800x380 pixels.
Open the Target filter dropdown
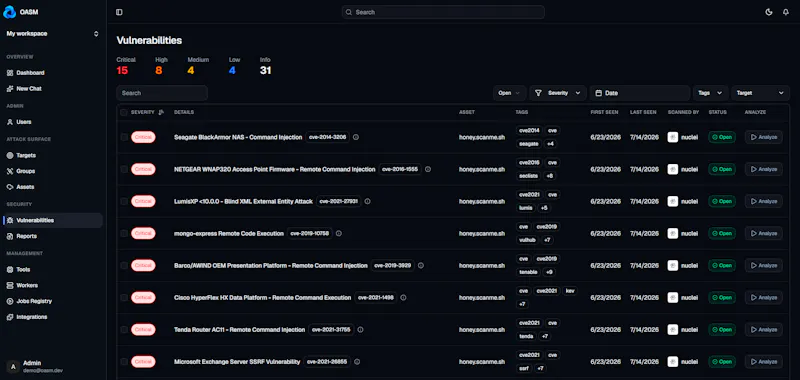pos(760,93)
